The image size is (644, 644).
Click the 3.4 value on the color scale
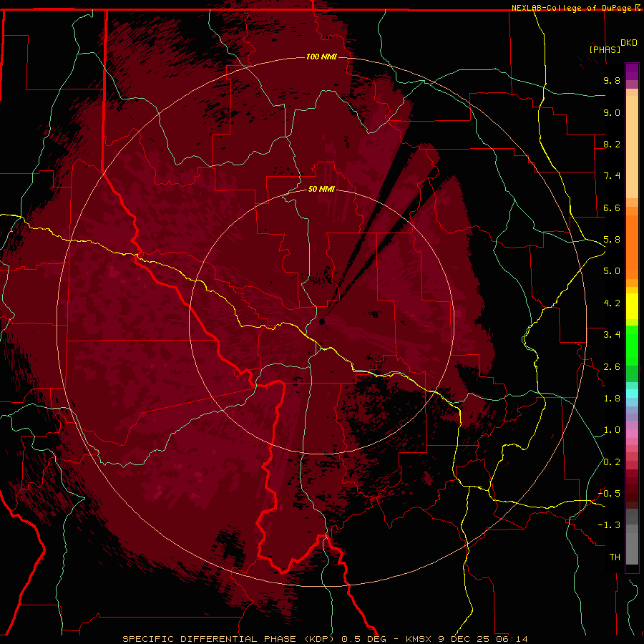coord(612,335)
